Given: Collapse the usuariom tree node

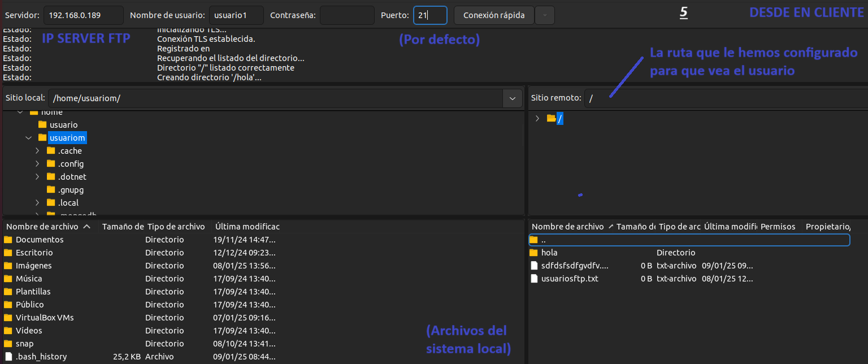Looking at the screenshot, I should 28,138.
